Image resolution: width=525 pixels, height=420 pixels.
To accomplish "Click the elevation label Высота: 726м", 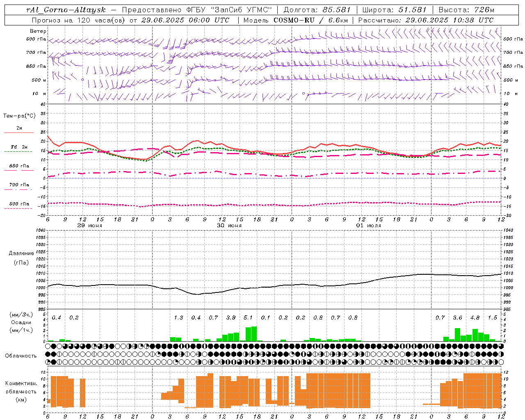I will point(466,10).
